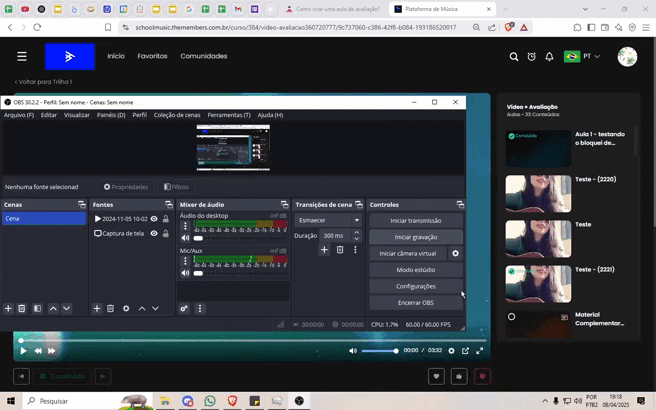The width and height of the screenshot is (656, 410).
Task: Open video in pop-out window icon
Action: tap(465, 351)
